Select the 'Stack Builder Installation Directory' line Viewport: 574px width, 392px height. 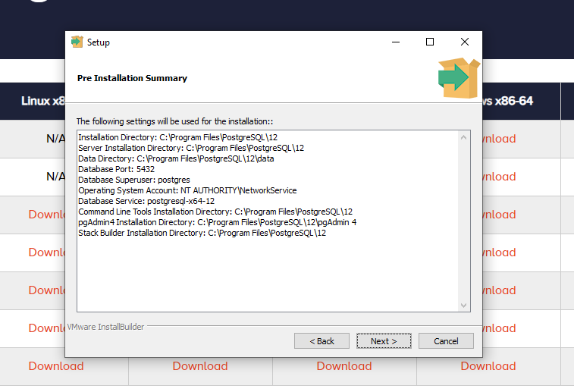click(202, 233)
